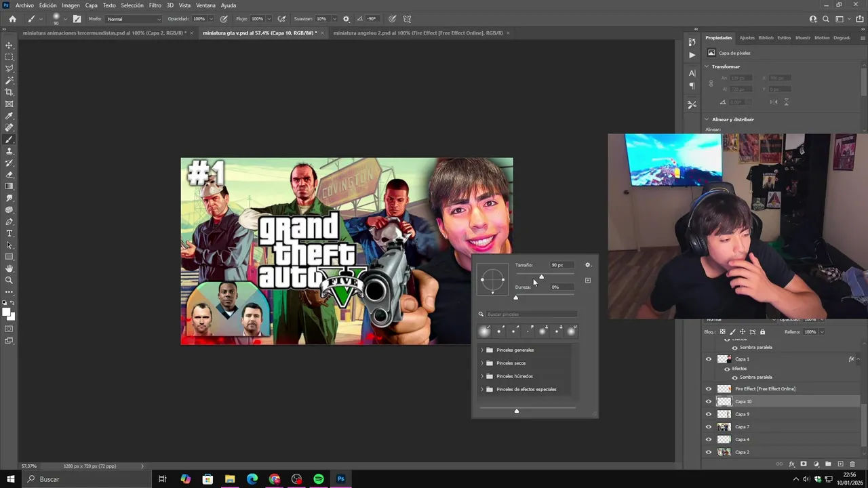868x488 pixels.
Task: Toggle lock all on layer
Action: 762,332
